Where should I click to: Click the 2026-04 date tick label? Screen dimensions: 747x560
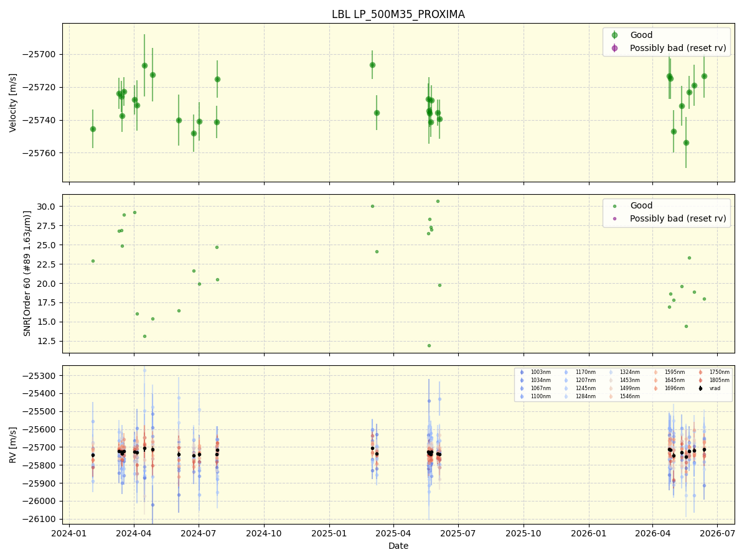pos(653,533)
